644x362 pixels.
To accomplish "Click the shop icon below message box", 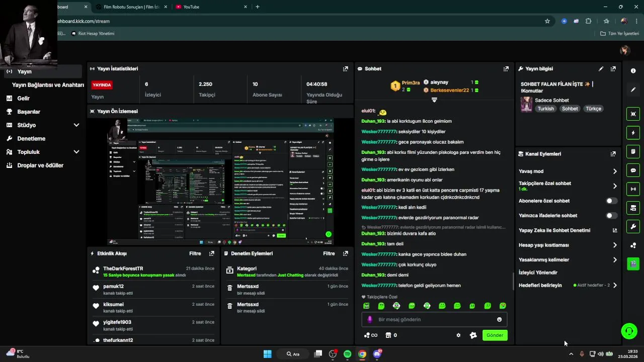I will click(388, 335).
